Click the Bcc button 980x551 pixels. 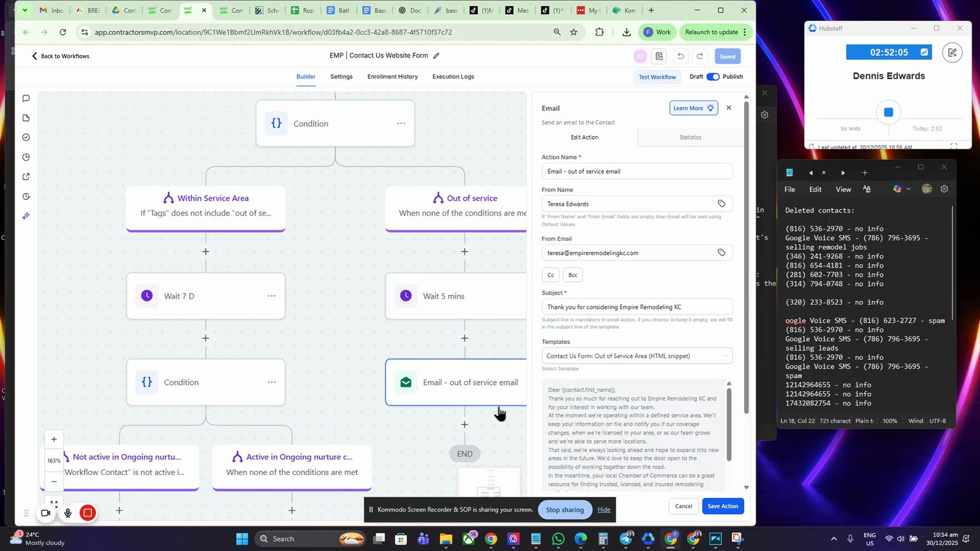point(573,275)
